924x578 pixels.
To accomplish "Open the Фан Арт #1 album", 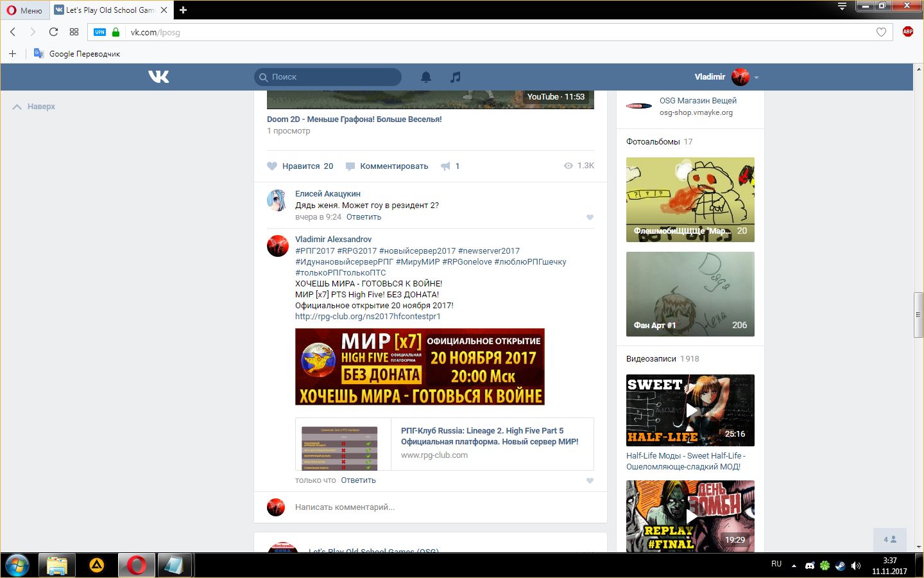I will tap(690, 294).
